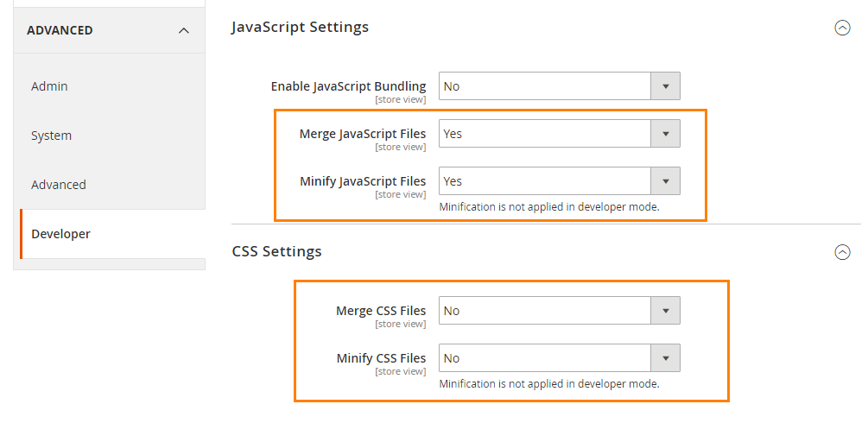Click the Minify JavaScript Files dropdown arrow
Screen dimensions: 868x442
pos(665,181)
